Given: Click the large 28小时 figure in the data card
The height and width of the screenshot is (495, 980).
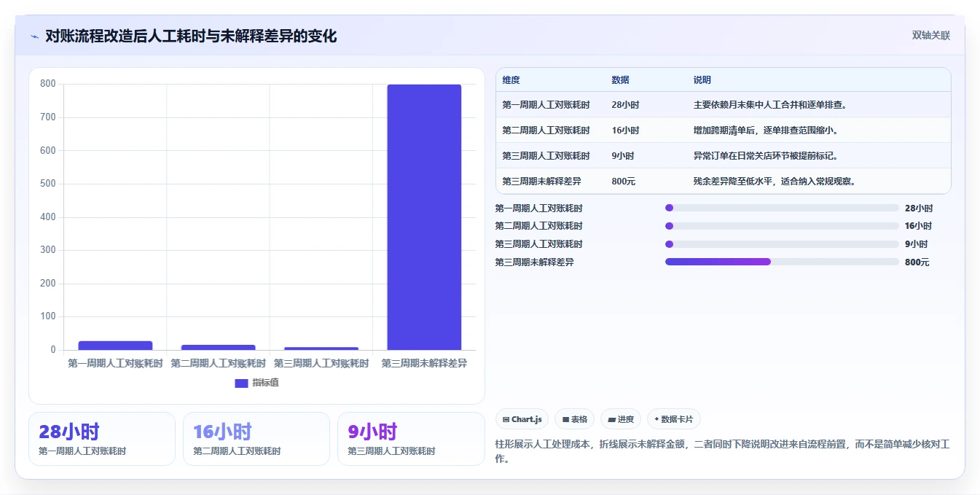Looking at the screenshot, I should pos(69,432).
